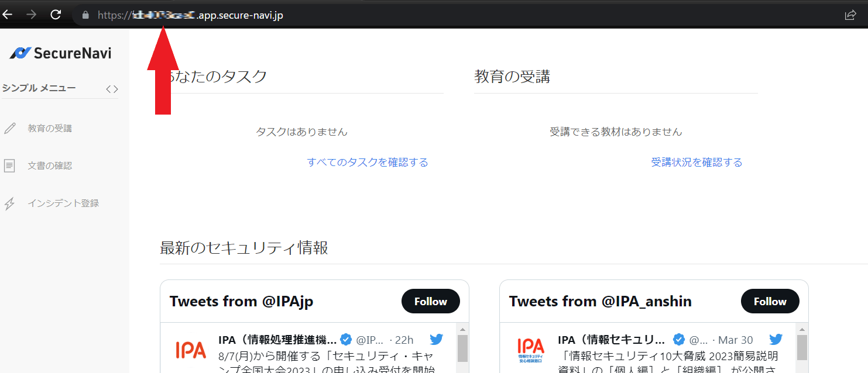Open 教育の受講 in the sidebar menu
The width and height of the screenshot is (868, 373).
click(x=50, y=129)
